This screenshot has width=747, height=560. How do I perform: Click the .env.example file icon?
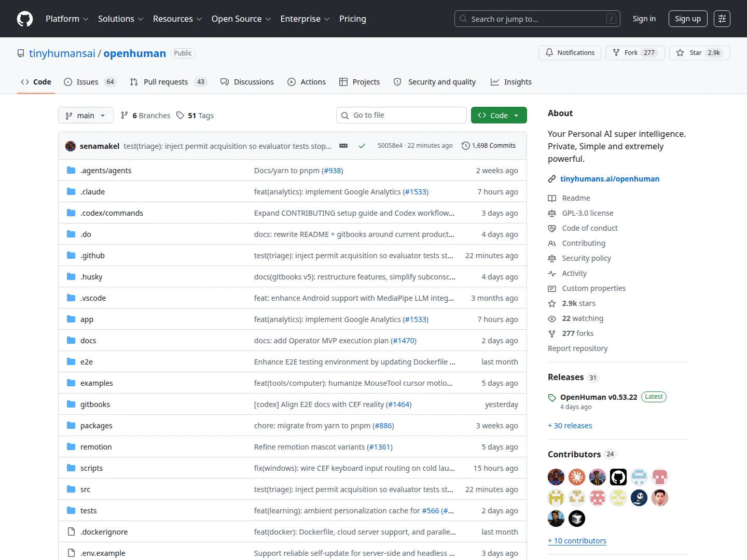click(x=71, y=553)
